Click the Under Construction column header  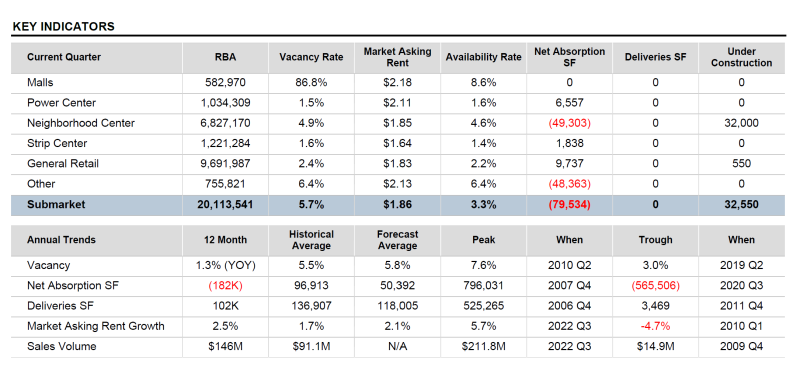pyautogui.click(x=741, y=57)
